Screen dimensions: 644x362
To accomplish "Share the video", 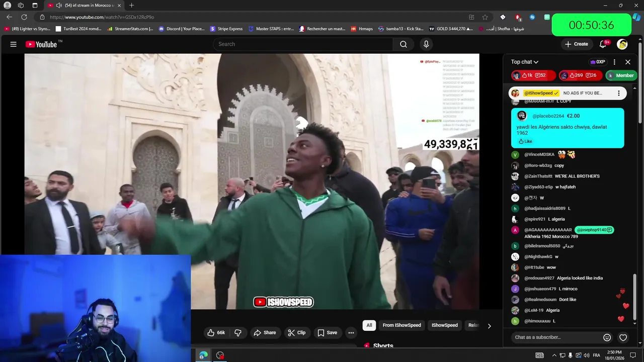I will 265,332.
